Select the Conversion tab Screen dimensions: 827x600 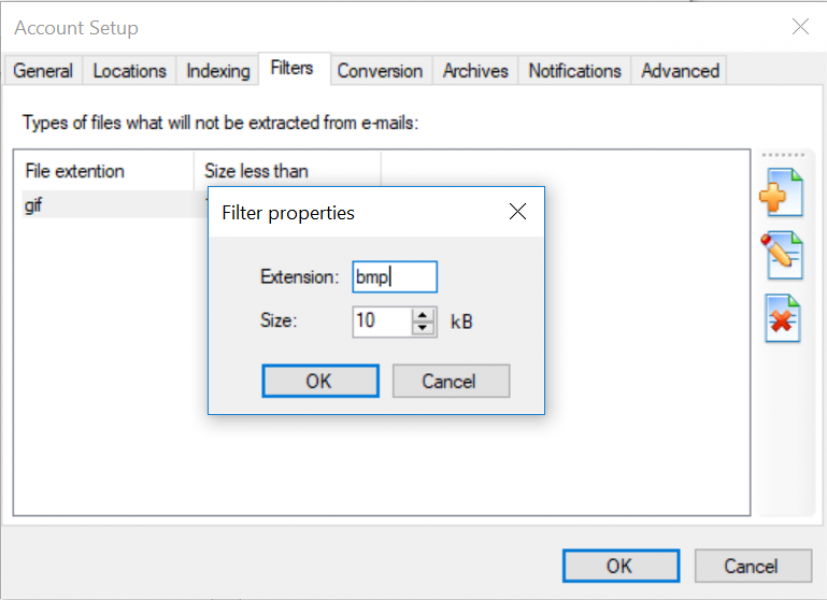379,71
